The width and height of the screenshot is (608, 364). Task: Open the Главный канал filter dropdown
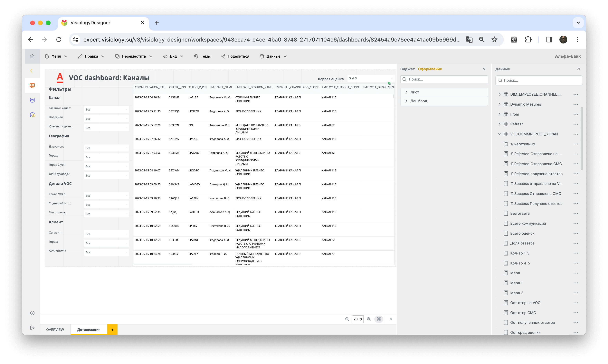[x=106, y=110]
